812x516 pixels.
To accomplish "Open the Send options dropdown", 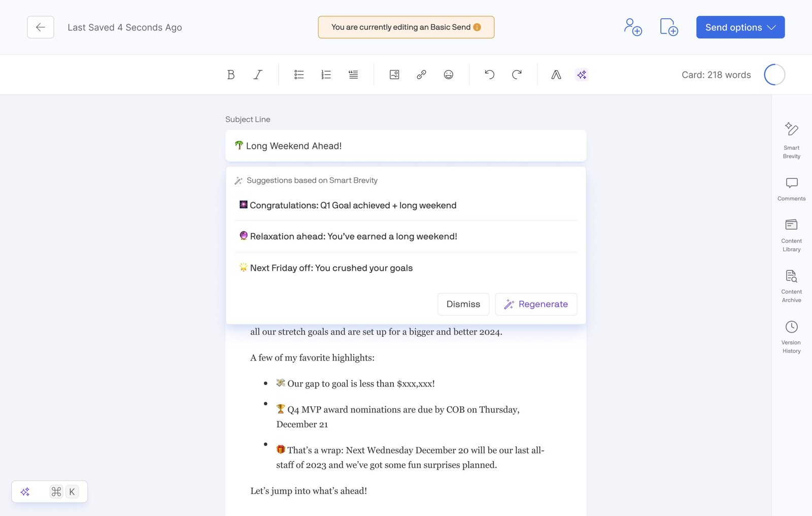I will coord(740,27).
